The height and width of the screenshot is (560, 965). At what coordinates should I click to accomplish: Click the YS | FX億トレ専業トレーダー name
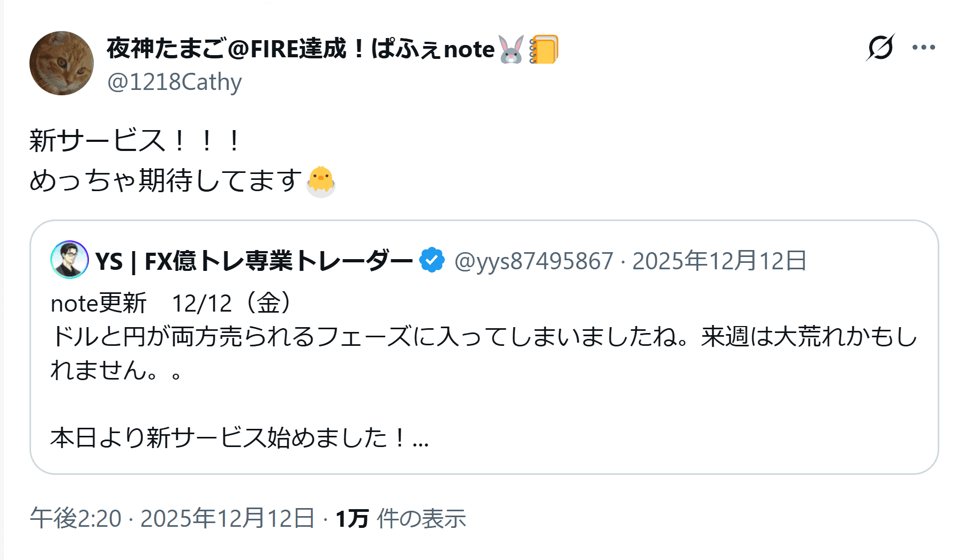tap(254, 261)
